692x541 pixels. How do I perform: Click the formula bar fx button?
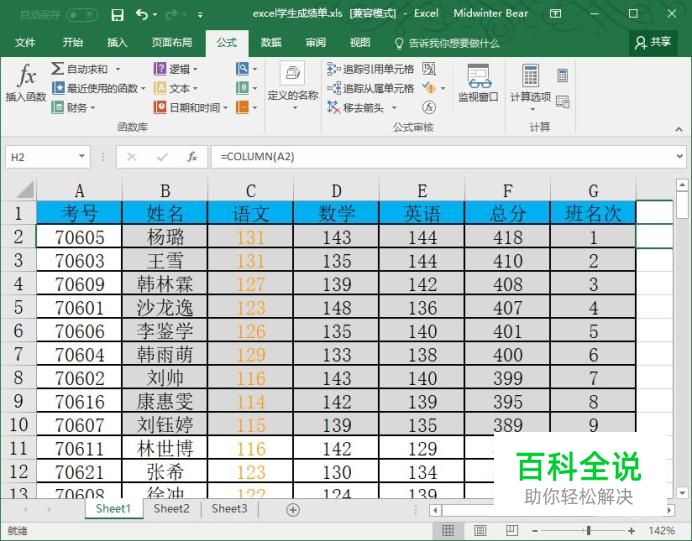192,157
